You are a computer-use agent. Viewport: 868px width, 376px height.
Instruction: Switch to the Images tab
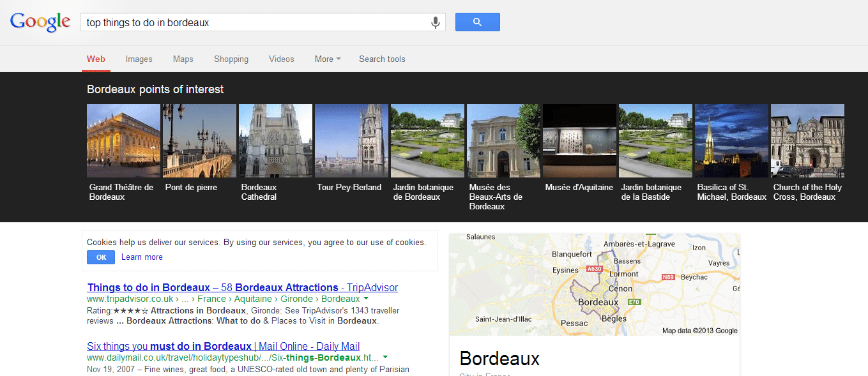pos(139,59)
